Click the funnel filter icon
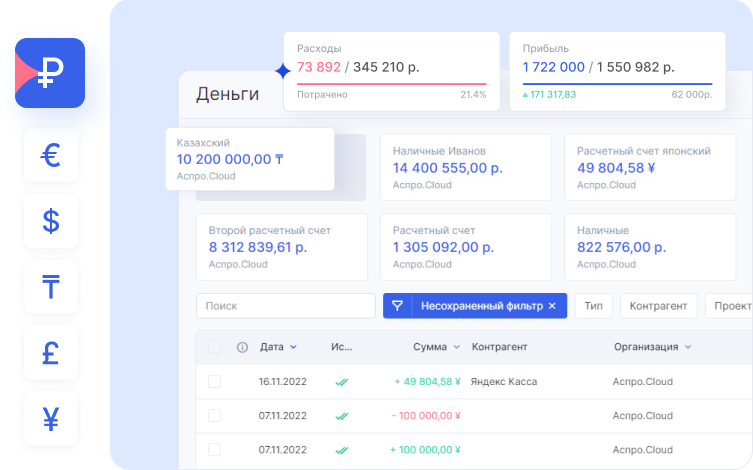The height and width of the screenshot is (470, 753). pos(397,306)
